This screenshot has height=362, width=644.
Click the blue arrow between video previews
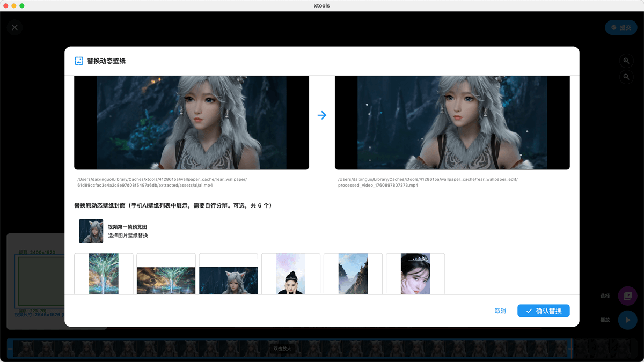click(322, 115)
